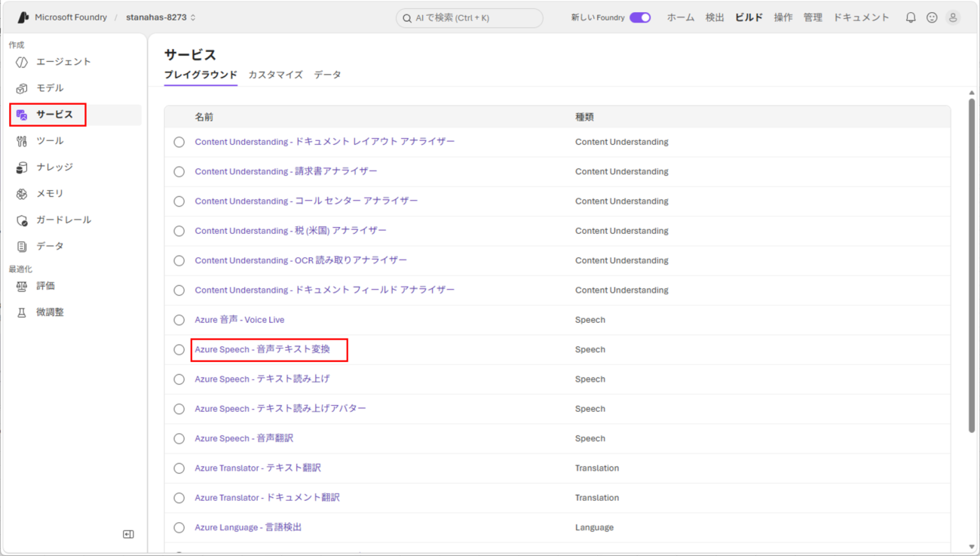The image size is (980, 556).
Task: Click the Microsoft Foundry logo icon
Action: pos(23,17)
